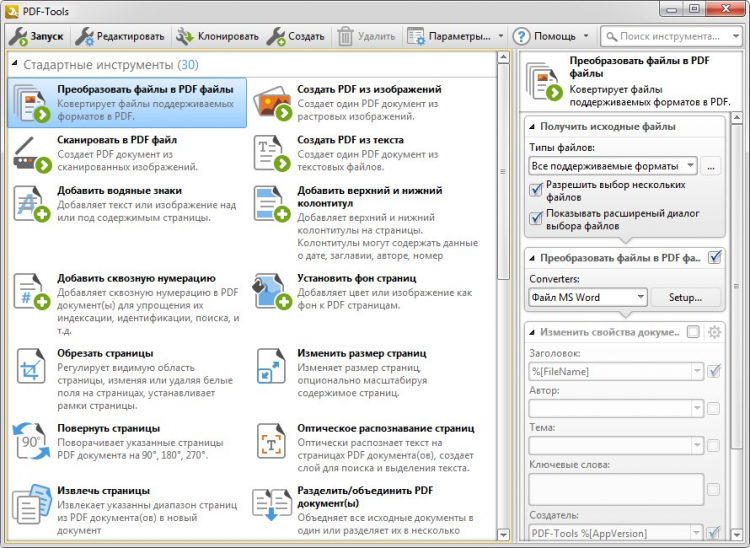This screenshot has width=750, height=548.
Task: Click the large tool icon in the right panel header
Action: [544, 81]
